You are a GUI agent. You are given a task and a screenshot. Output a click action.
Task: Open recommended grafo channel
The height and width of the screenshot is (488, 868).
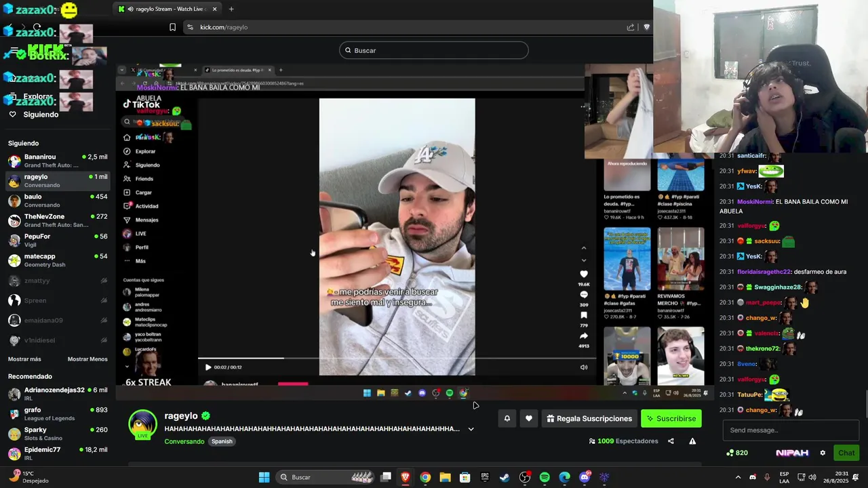point(58,413)
